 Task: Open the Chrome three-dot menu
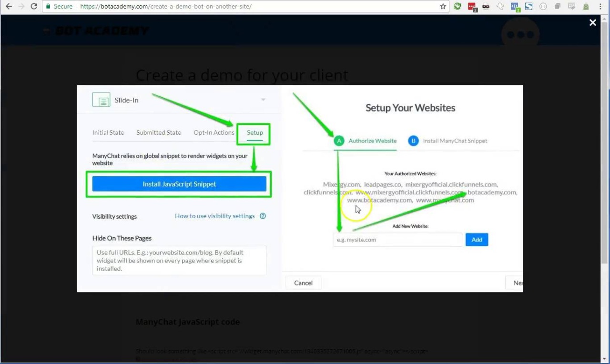tap(600, 7)
